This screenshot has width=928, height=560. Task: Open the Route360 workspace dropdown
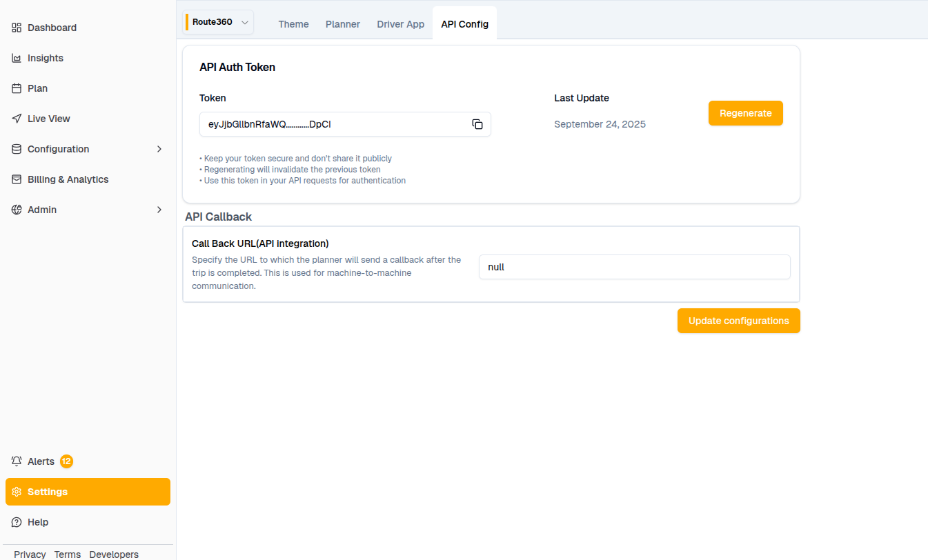point(218,22)
